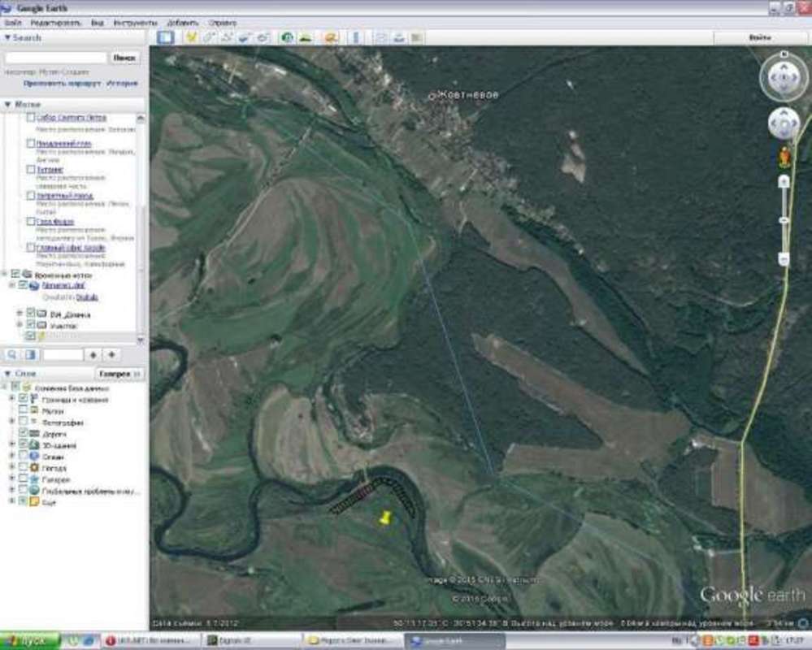Enable the Фотографии layer checkbox

pos(24,422)
